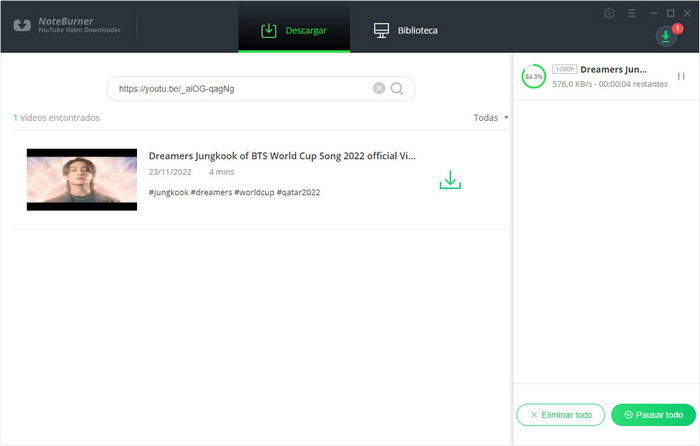The height and width of the screenshot is (446, 700).
Task: Click the '1 videos encontrados' label
Action: [x=56, y=118]
